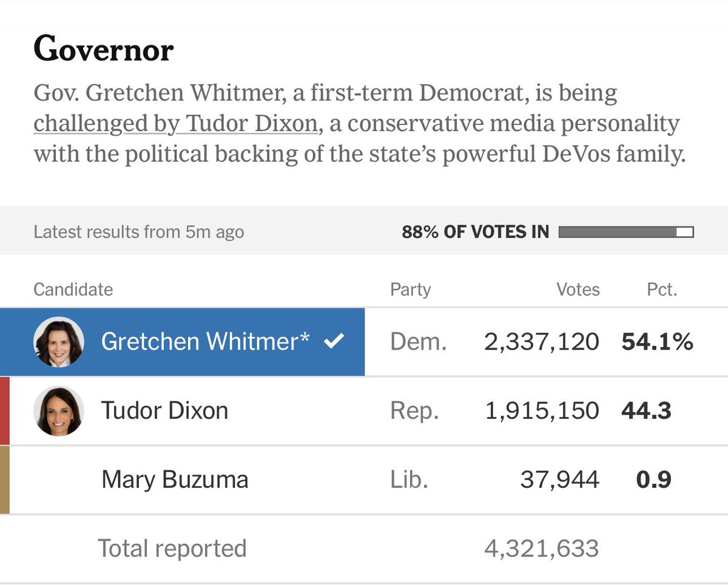This screenshot has width=728, height=585.
Task: Select the Gretchen Whitmer candidate row
Action: [x=364, y=342]
